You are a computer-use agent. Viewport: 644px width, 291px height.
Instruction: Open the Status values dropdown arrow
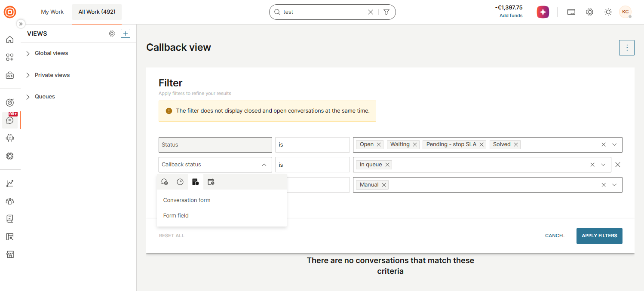pyautogui.click(x=614, y=144)
